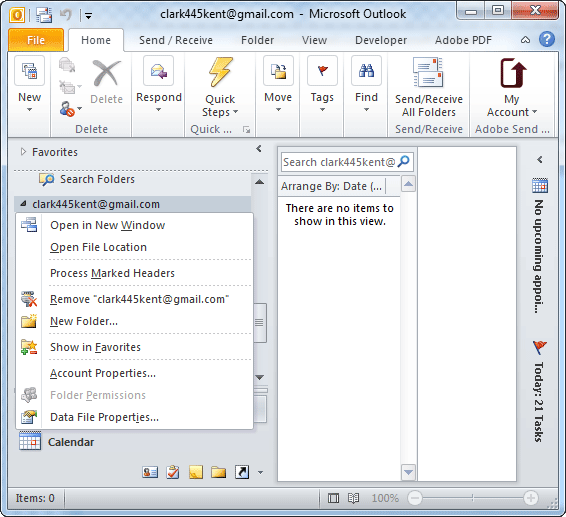Image resolution: width=566 pixels, height=517 pixels.
Task: Open the New items dropdown arrow
Action: coord(30,109)
